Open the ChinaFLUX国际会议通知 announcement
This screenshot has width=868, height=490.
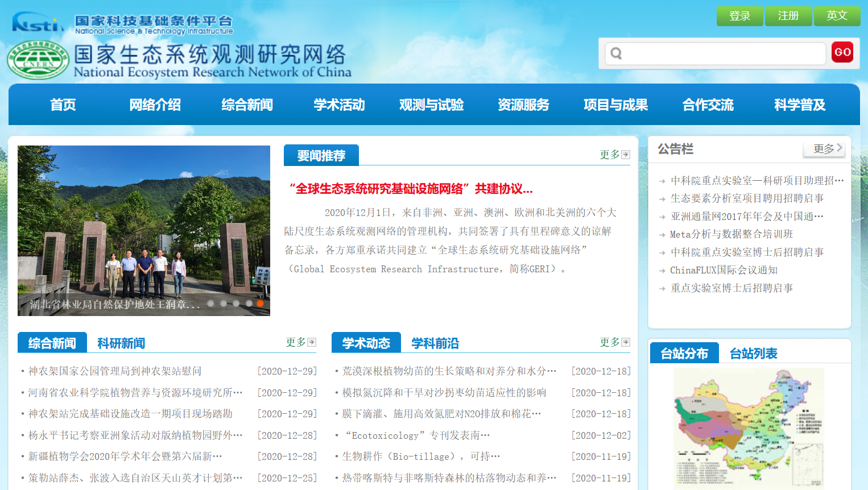[724, 270]
